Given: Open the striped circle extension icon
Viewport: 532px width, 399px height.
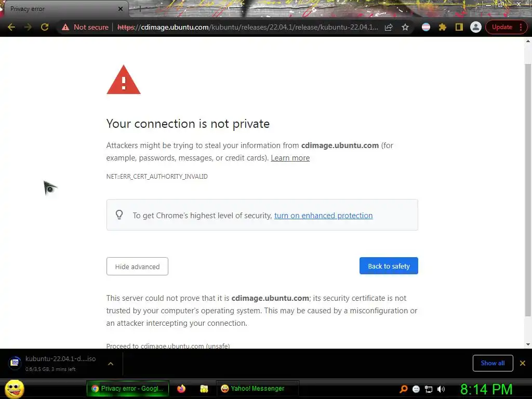Looking at the screenshot, I should (426, 27).
